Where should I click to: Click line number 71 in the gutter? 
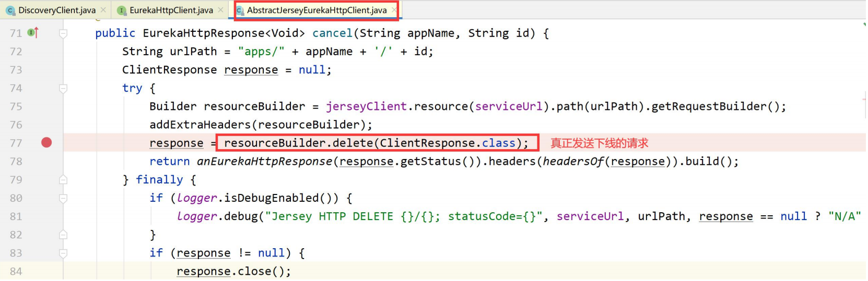[x=16, y=33]
